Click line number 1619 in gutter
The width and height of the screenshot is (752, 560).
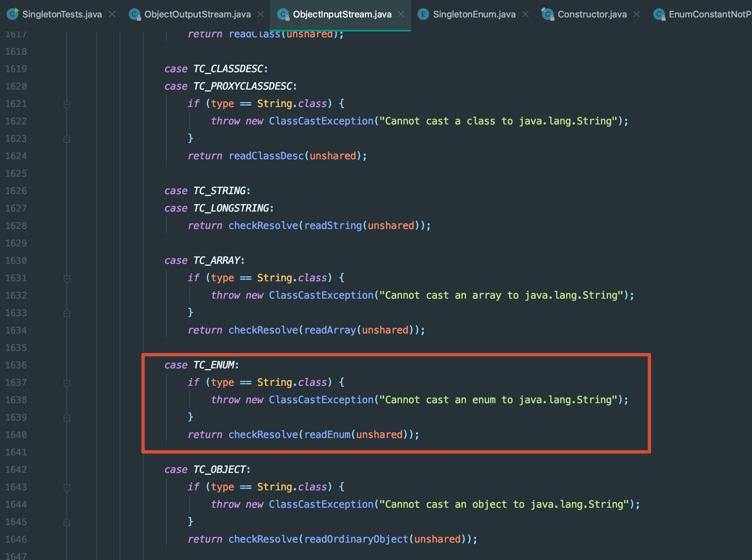coord(16,69)
